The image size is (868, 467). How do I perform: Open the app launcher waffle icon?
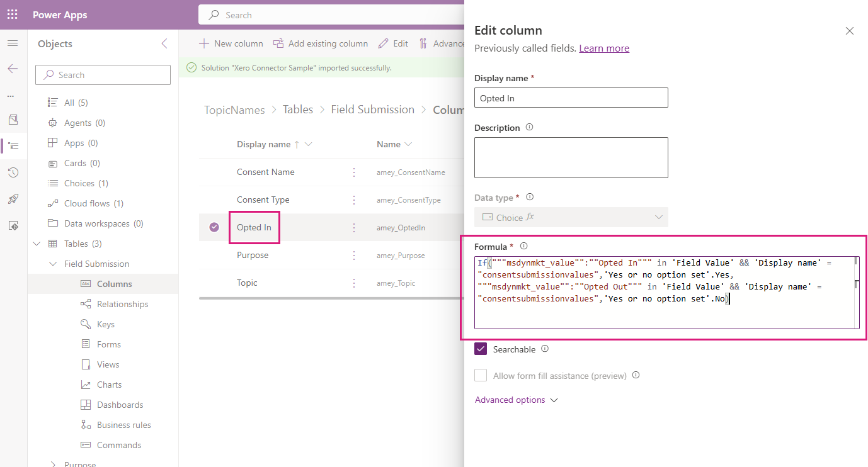[x=13, y=14]
